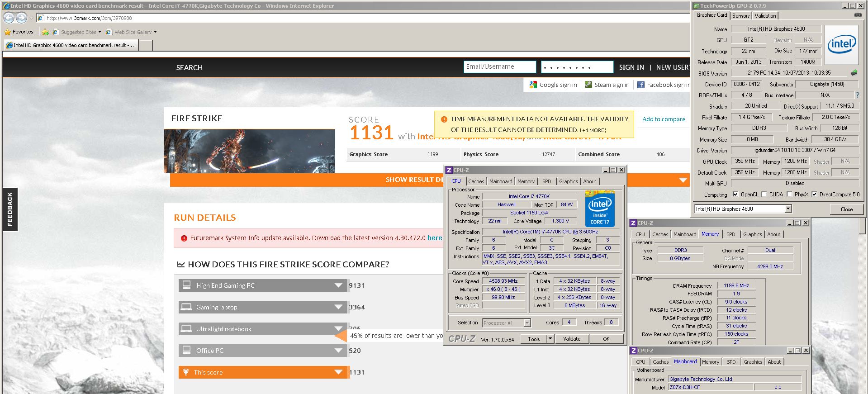Click trophy icon beside This score
868x394 pixels.
pyautogui.click(x=185, y=372)
